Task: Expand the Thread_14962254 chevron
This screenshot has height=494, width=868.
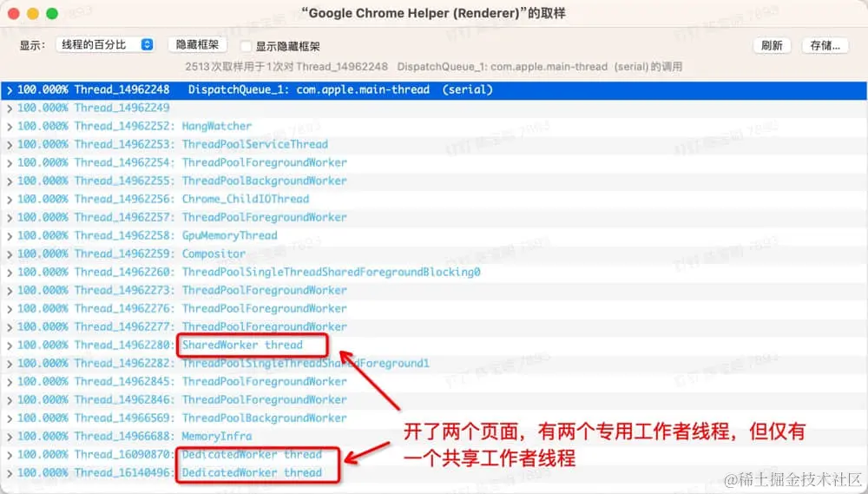Action: pos(10,163)
